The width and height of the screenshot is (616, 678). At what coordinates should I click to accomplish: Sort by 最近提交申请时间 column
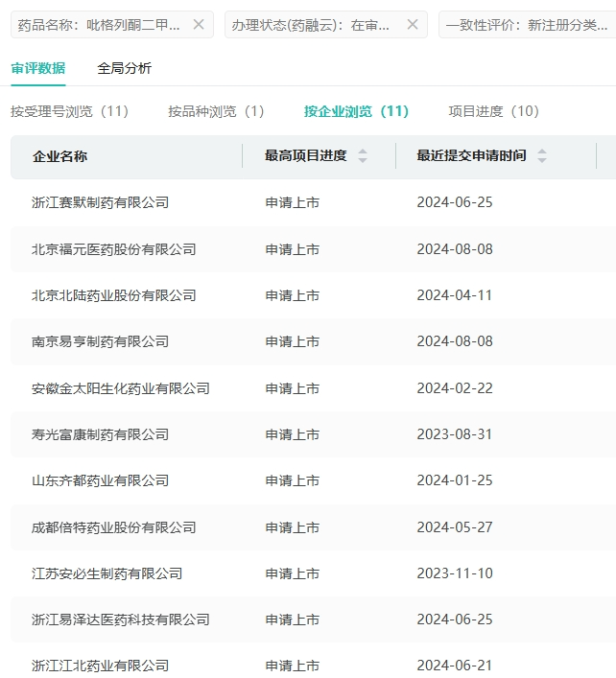click(x=542, y=156)
